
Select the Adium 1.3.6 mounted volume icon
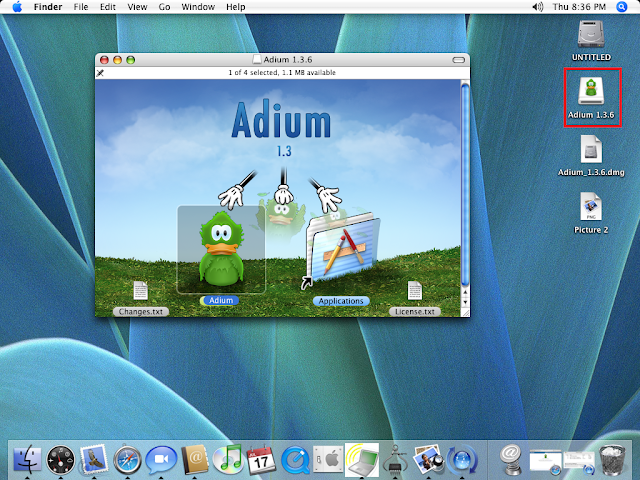(x=591, y=91)
